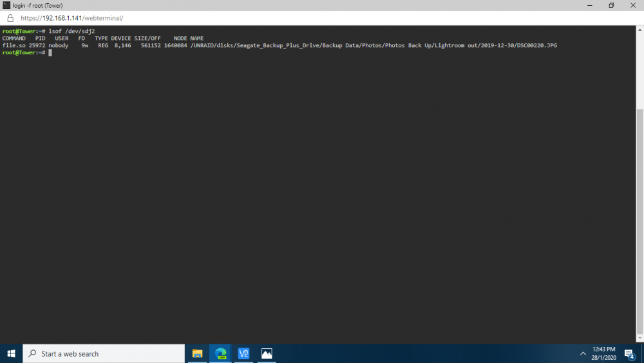Show hidden system tray icons

[583, 353]
